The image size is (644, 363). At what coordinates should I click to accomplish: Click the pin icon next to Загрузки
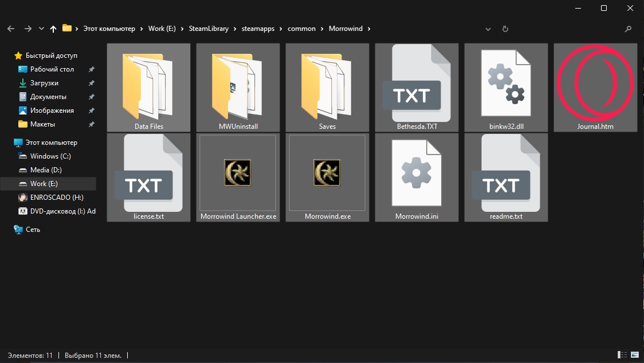tap(92, 83)
